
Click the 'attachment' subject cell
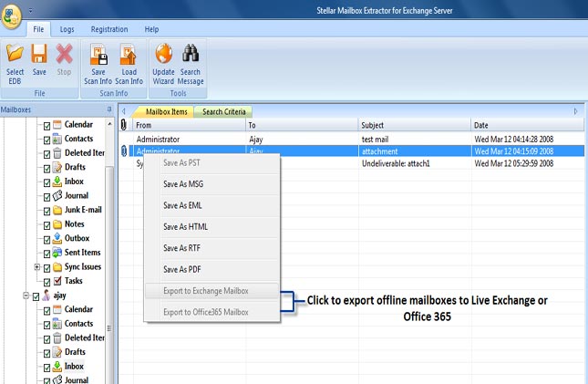[x=415, y=151]
